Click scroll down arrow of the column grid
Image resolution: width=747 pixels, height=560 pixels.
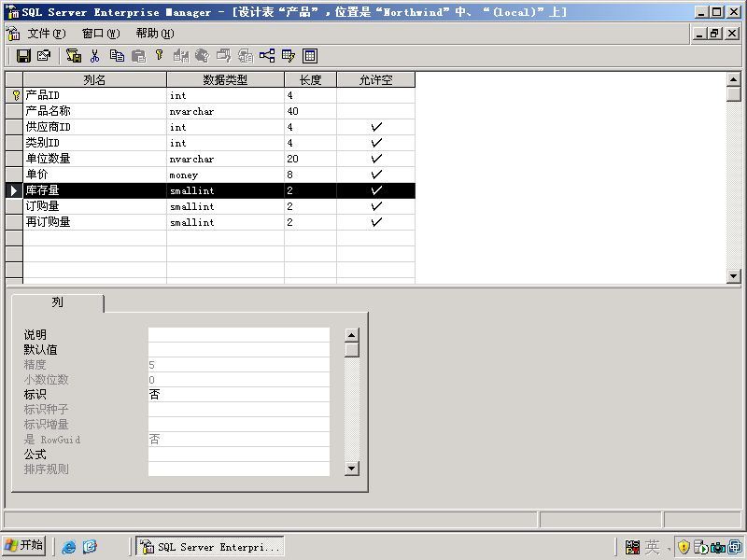coord(734,275)
